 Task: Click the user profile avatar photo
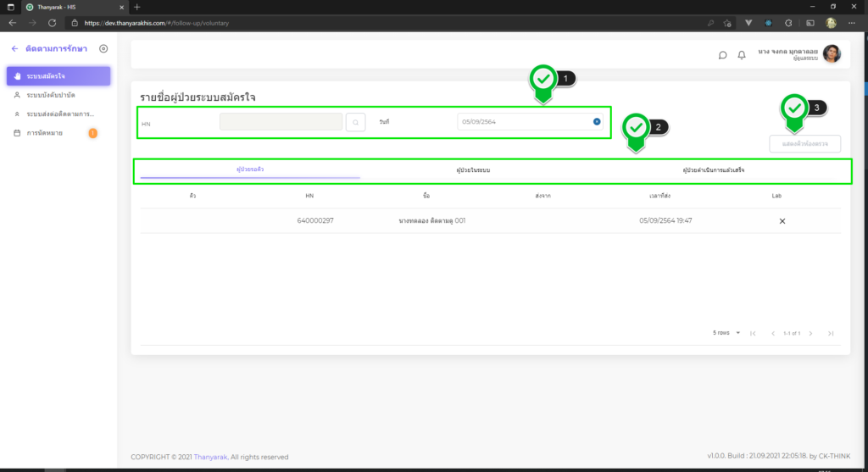832,54
